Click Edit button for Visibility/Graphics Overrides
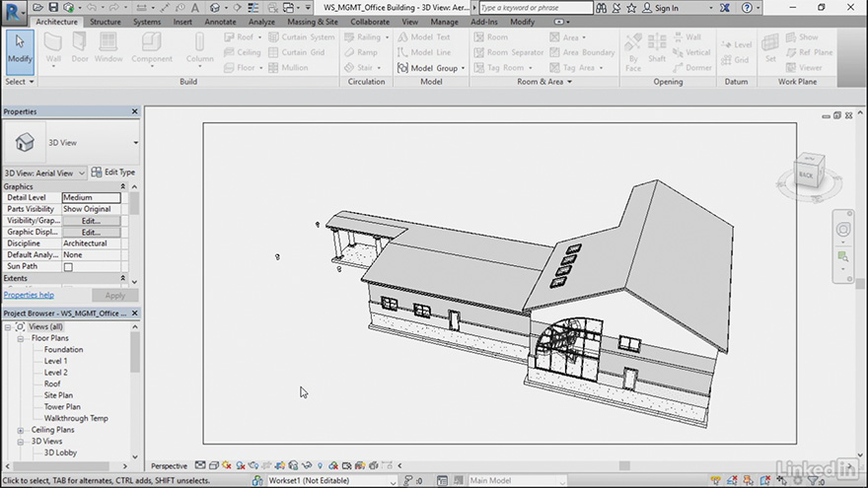This screenshot has height=488, width=868. 91,221
